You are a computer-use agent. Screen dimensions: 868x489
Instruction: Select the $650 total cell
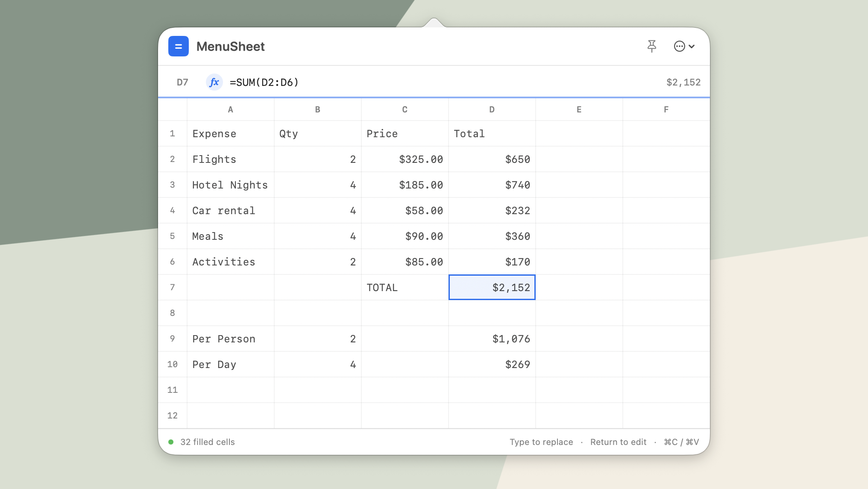click(x=492, y=159)
